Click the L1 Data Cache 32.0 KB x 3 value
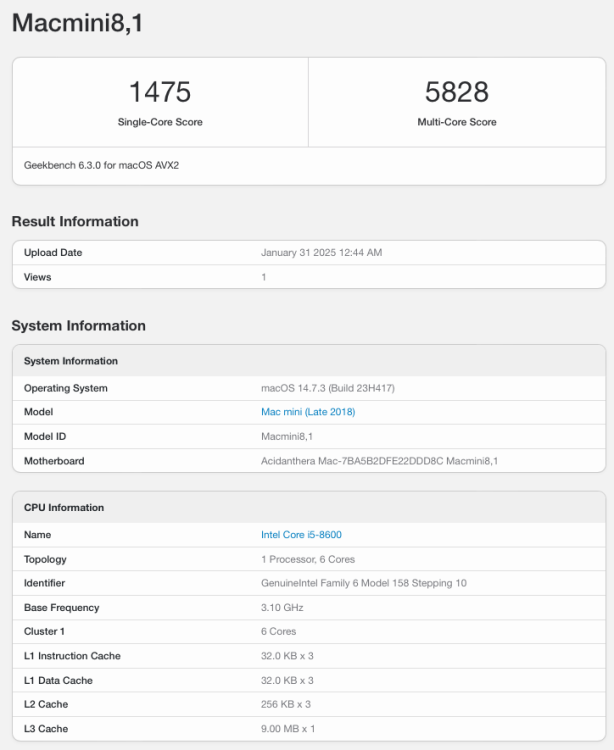 click(x=287, y=681)
